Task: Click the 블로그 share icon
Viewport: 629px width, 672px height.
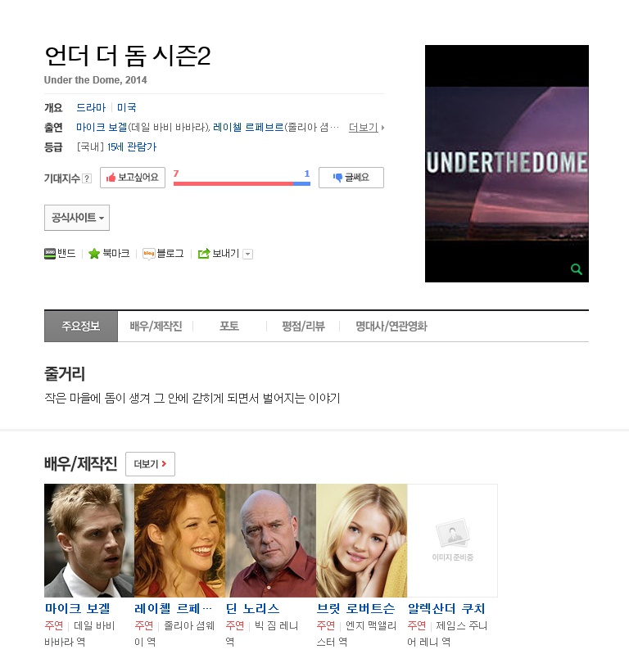Action: [149, 254]
